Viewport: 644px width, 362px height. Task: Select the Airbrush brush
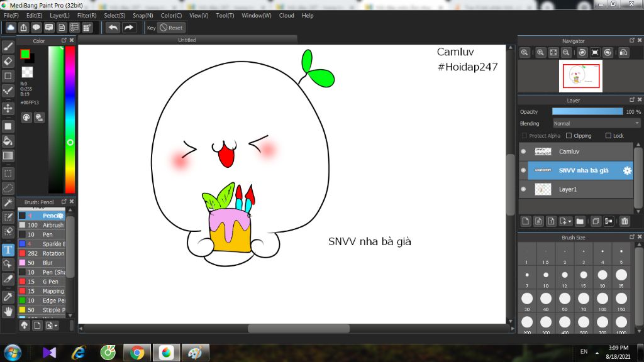click(42, 225)
